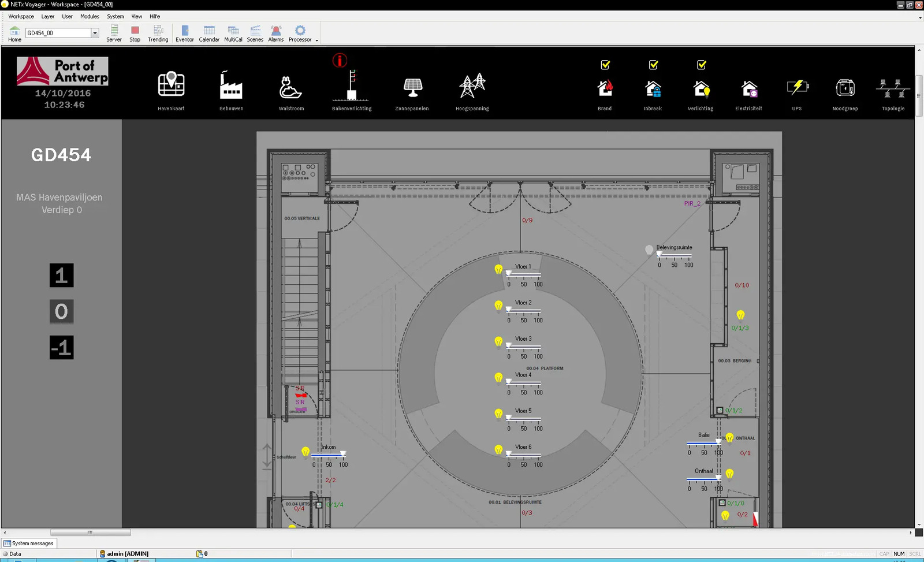Screen dimensions: 924x562
Task: Toggle the checkbox above Verlichting
Action: click(x=701, y=65)
